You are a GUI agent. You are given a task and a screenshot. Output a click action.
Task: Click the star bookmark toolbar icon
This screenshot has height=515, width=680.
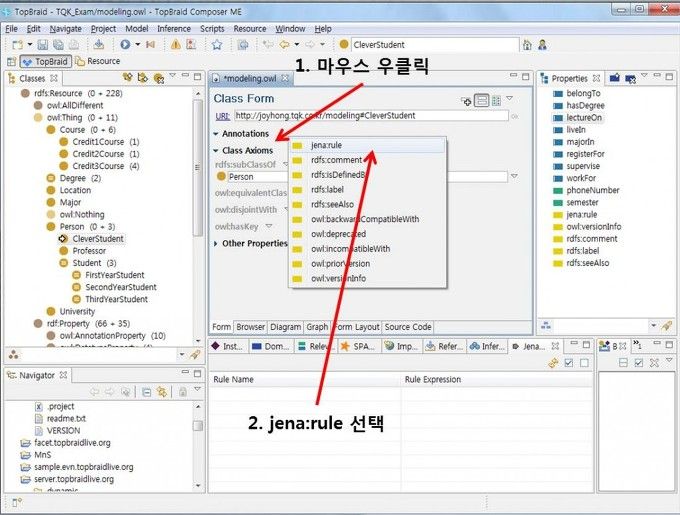(217, 45)
